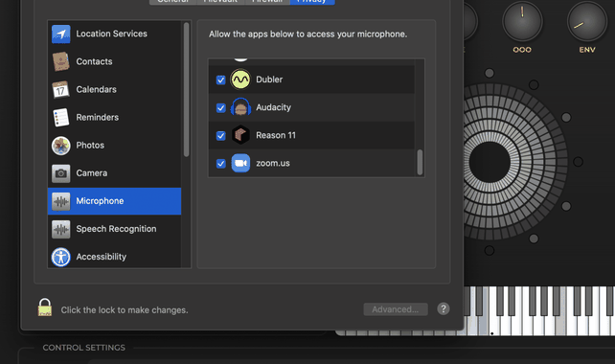
Task: Select Location Services in the privacy sidebar
Action: (114, 34)
